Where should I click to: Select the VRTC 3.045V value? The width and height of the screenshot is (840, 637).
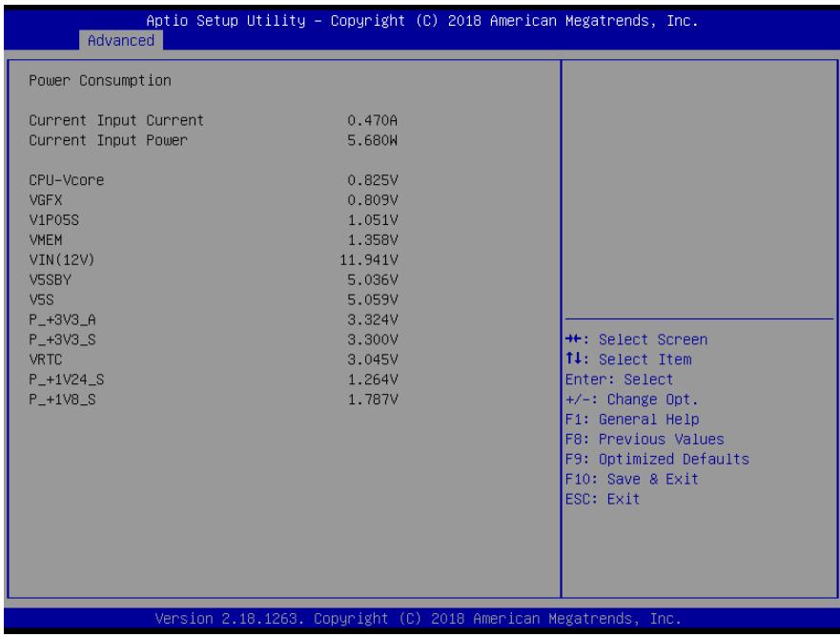372,360
